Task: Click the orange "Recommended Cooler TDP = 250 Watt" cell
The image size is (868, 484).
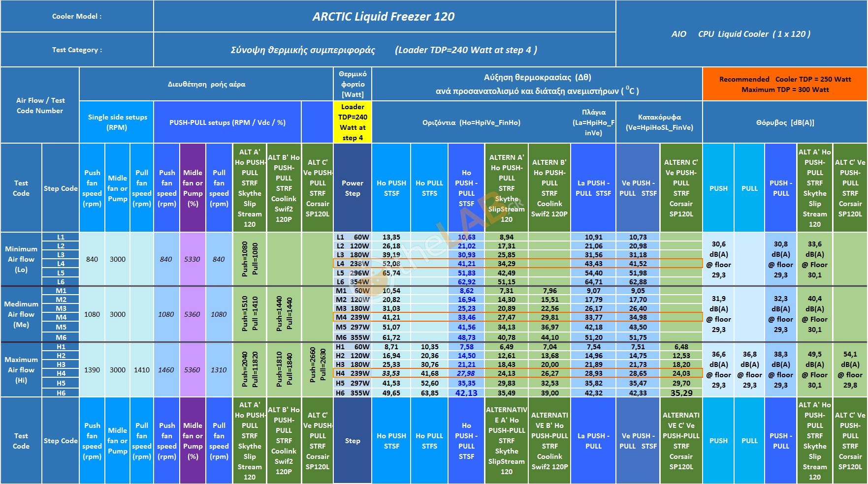Action: [785, 84]
